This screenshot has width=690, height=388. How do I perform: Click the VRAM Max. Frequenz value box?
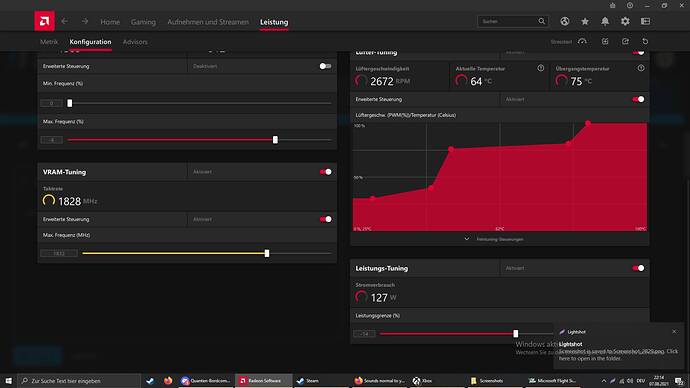click(59, 253)
